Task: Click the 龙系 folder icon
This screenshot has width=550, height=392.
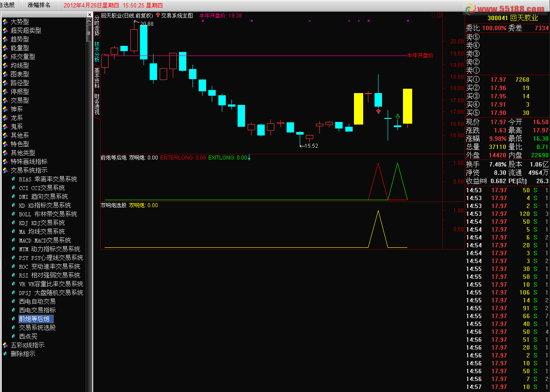Action: point(5,118)
